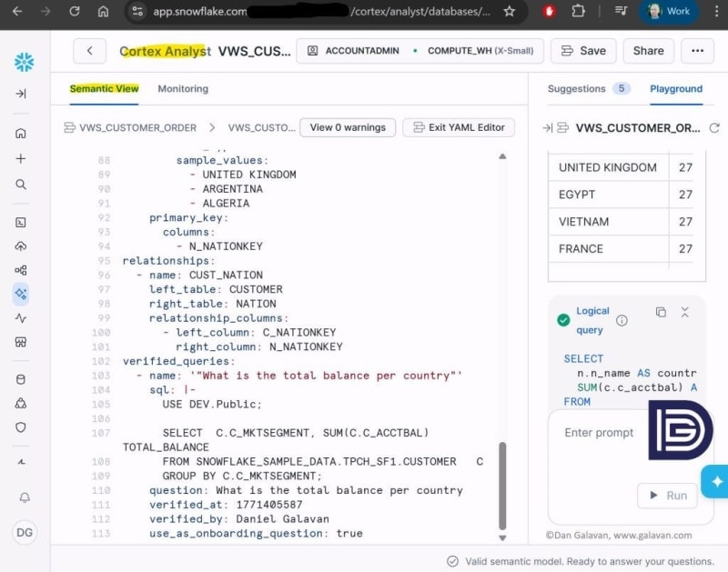Toggle the sidebar expand arrow icon
728x572 pixels.
coord(20,94)
